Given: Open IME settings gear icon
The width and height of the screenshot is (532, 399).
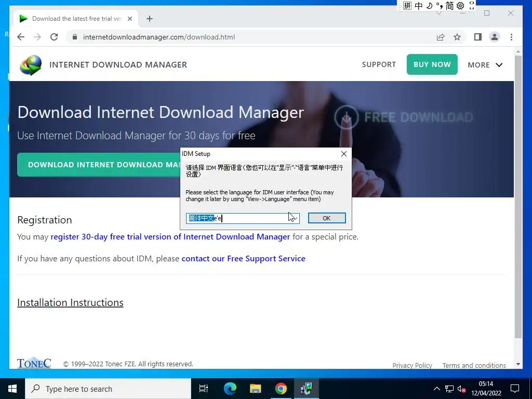Looking at the screenshot, I should (460, 5).
